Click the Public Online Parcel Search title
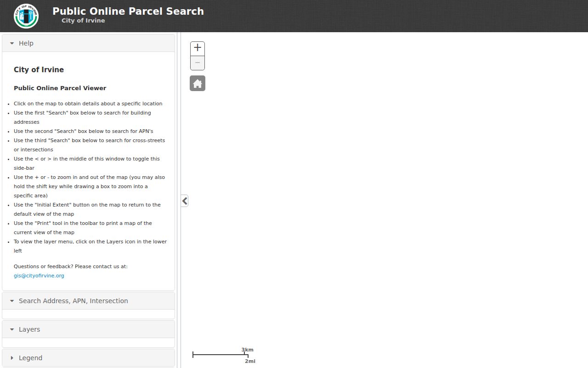This screenshot has width=588, height=368. [128, 11]
